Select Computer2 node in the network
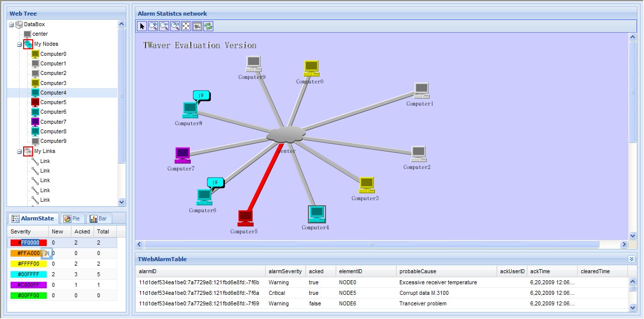 coord(419,154)
